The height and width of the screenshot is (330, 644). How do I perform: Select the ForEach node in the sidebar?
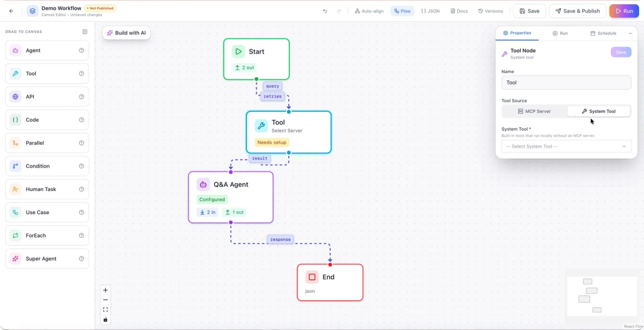click(47, 236)
